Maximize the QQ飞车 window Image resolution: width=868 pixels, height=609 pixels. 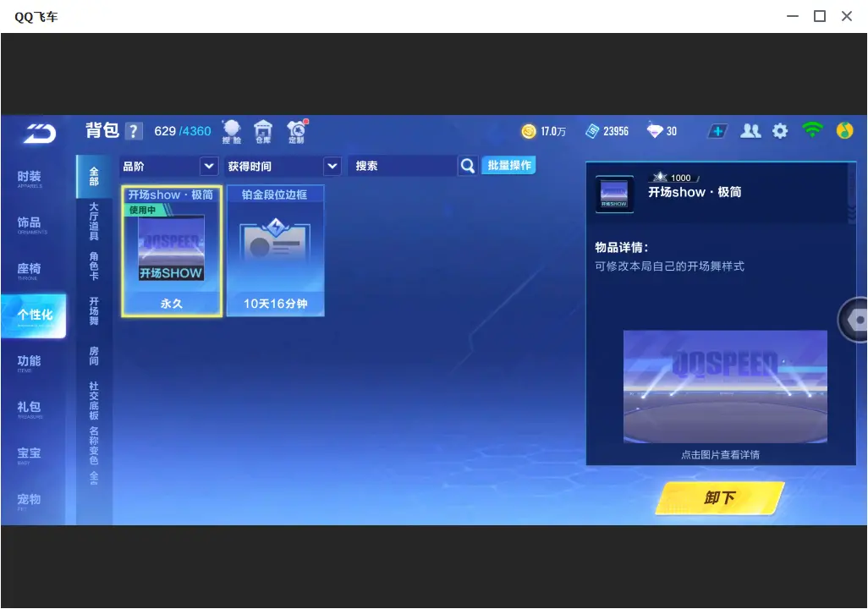pos(820,17)
